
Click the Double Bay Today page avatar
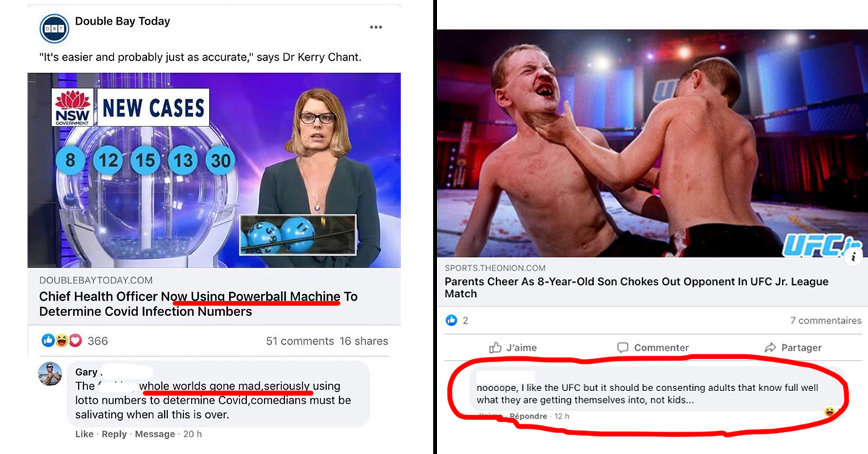[x=54, y=28]
